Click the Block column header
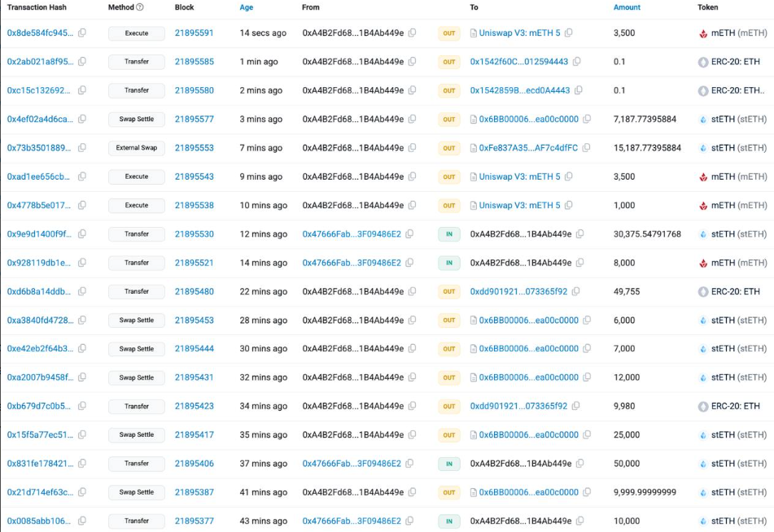Image resolution: width=774 pixels, height=532 pixels. click(x=184, y=7)
